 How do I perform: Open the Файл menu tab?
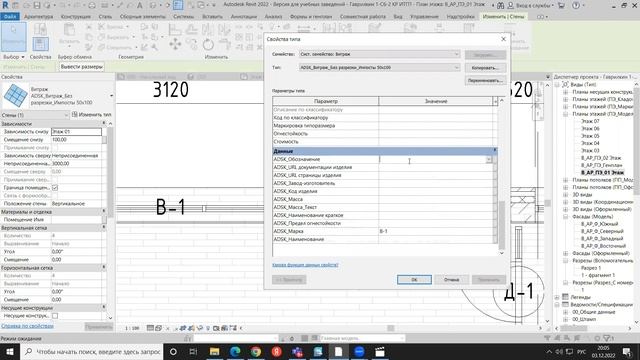(x=10, y=16)
